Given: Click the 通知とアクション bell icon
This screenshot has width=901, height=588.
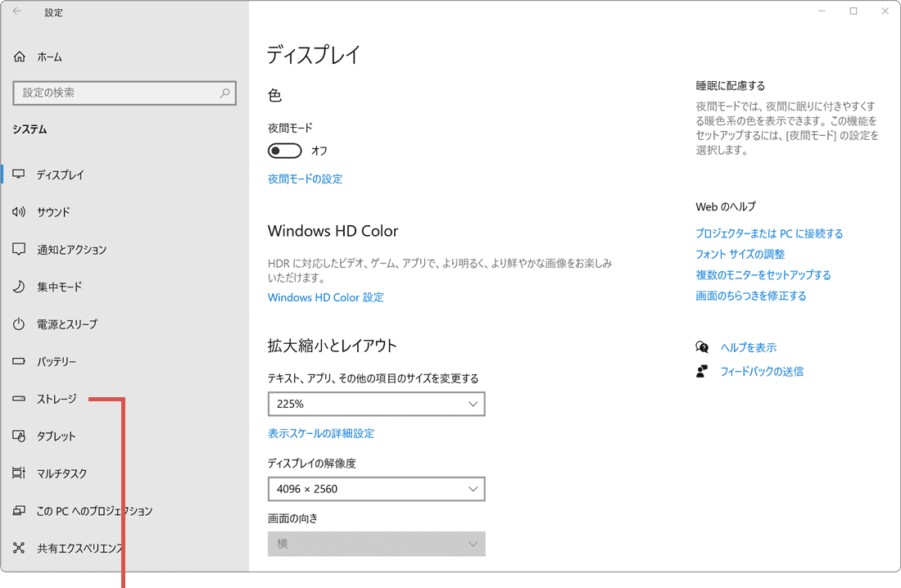Looking at the screenshot, I should point(19,249).
